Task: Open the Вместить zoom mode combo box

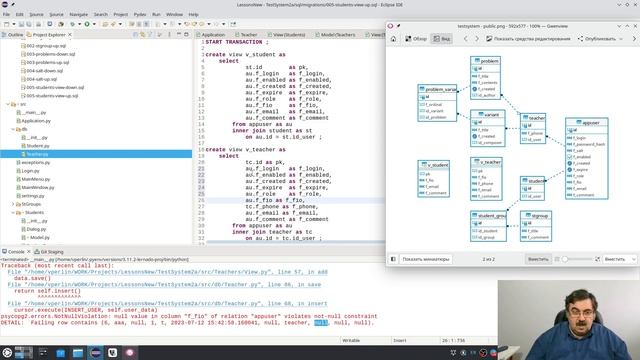Action: tap(620, 259)
